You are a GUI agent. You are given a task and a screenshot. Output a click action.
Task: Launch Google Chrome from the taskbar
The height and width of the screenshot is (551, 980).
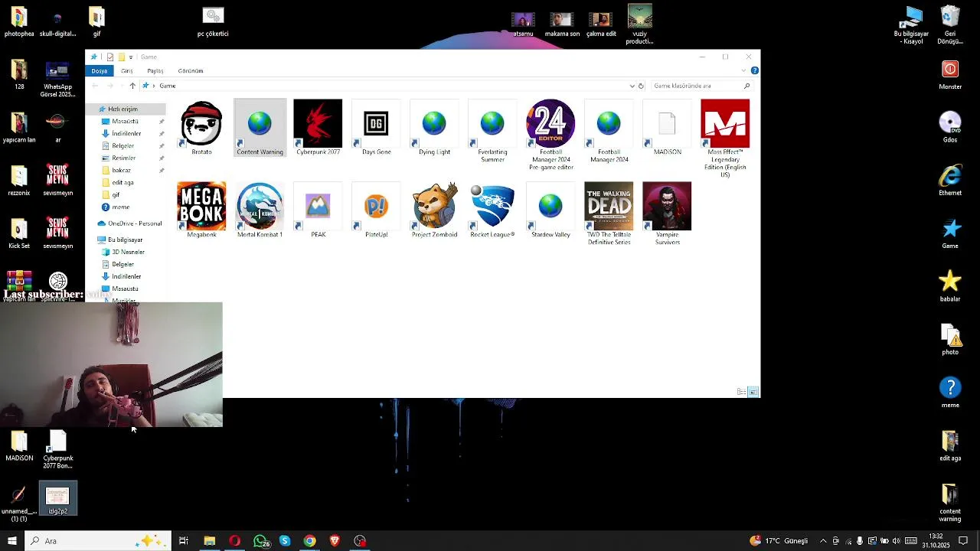[309, 541]
